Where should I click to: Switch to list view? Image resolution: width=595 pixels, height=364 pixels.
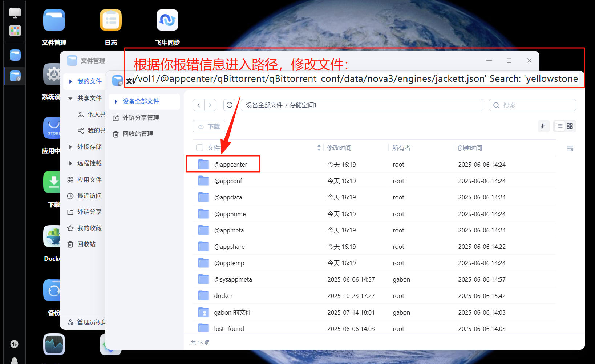(559, 126)
